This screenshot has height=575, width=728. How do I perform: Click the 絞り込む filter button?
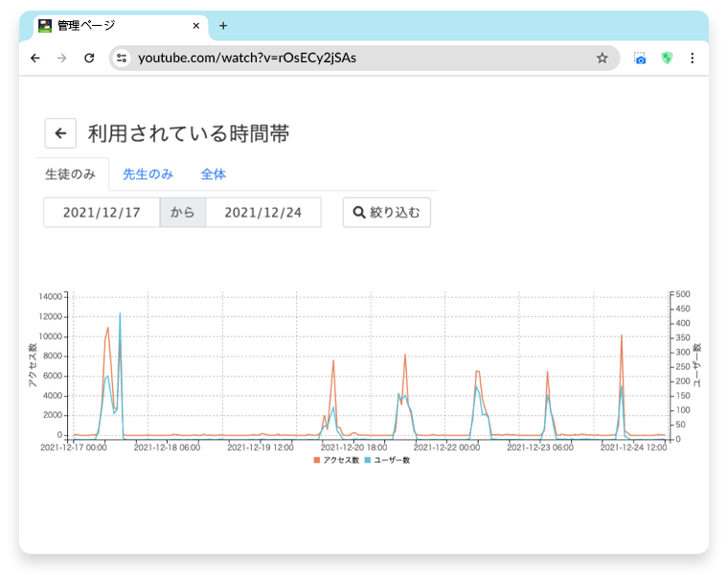click(387, 212)
